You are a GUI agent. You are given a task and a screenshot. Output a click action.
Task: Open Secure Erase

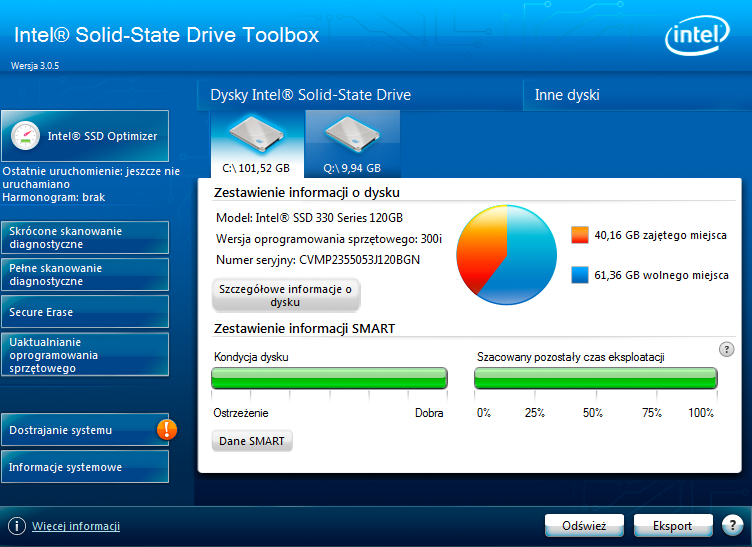click(x=85, y=312)
